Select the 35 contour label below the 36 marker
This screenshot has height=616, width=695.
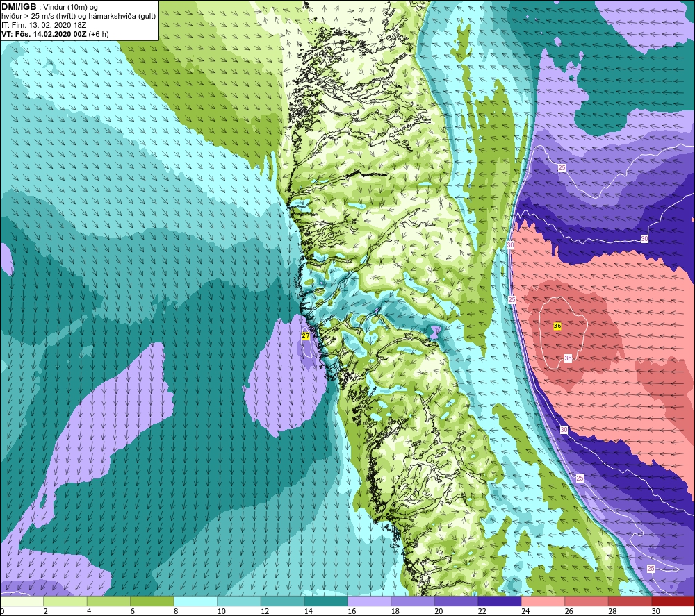pos(568,358)
